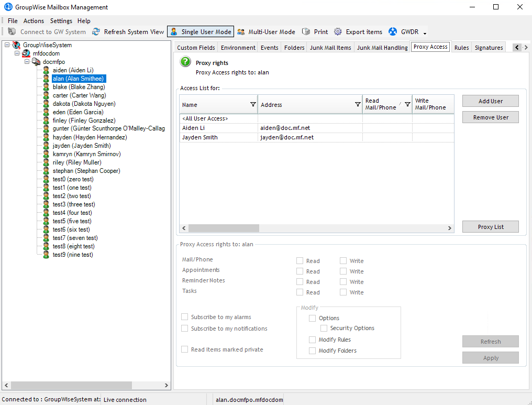
Task: Enable Subscribe to my alarms checkbox
Action: tap(185, 317)
